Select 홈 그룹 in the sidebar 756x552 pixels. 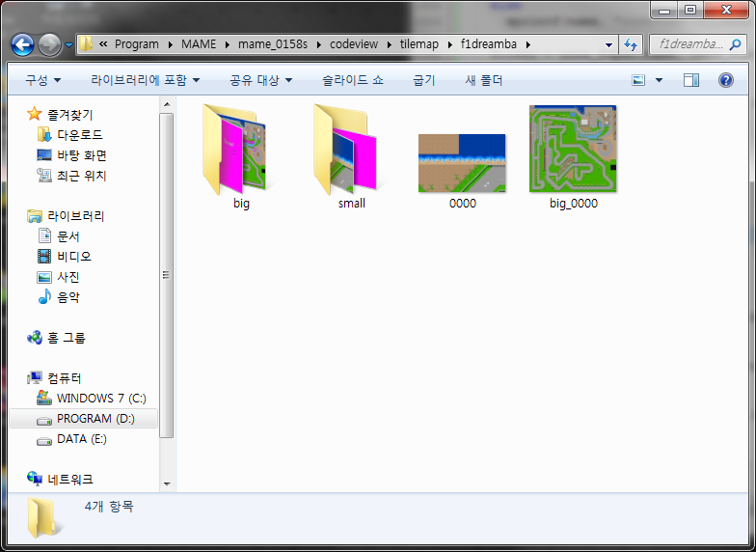pos(66,338)
